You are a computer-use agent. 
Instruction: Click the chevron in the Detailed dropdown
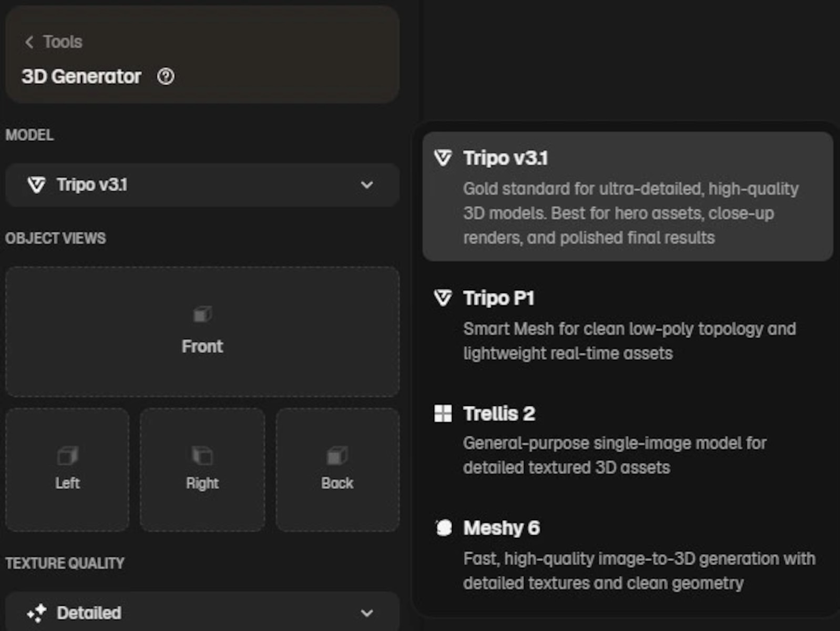367,613
